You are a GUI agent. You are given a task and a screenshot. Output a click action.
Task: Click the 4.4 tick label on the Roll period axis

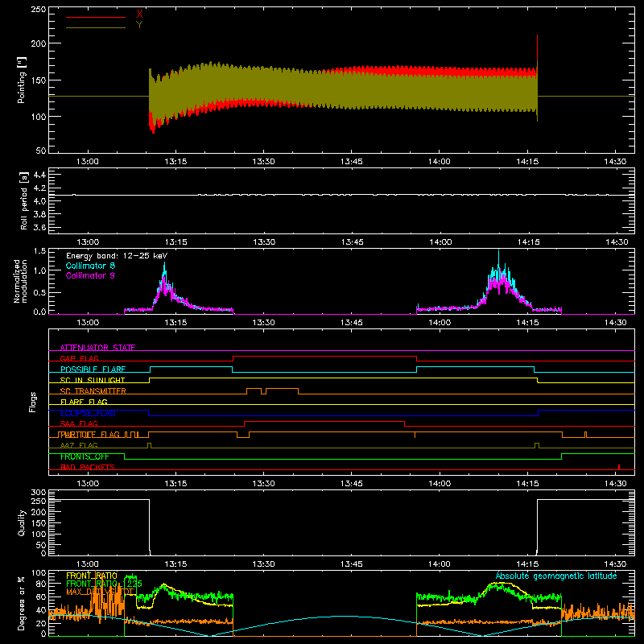pos(39,175)
